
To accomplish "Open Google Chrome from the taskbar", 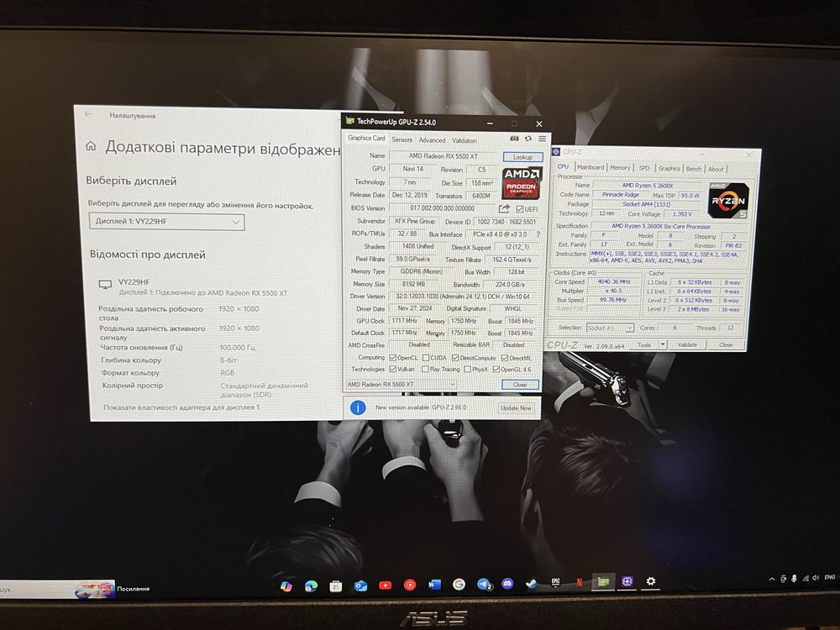I will pyautogui.click(x=459, y=585).
